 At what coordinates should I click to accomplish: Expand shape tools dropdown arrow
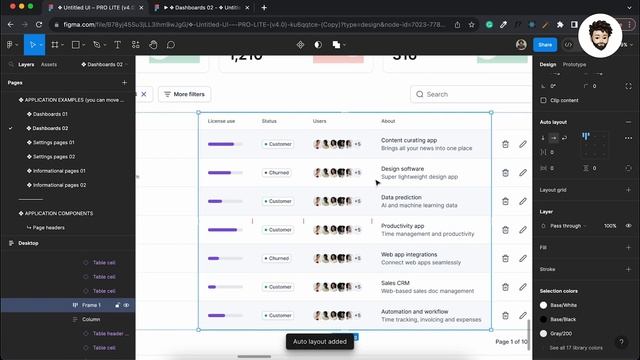[x=84, y=45]
